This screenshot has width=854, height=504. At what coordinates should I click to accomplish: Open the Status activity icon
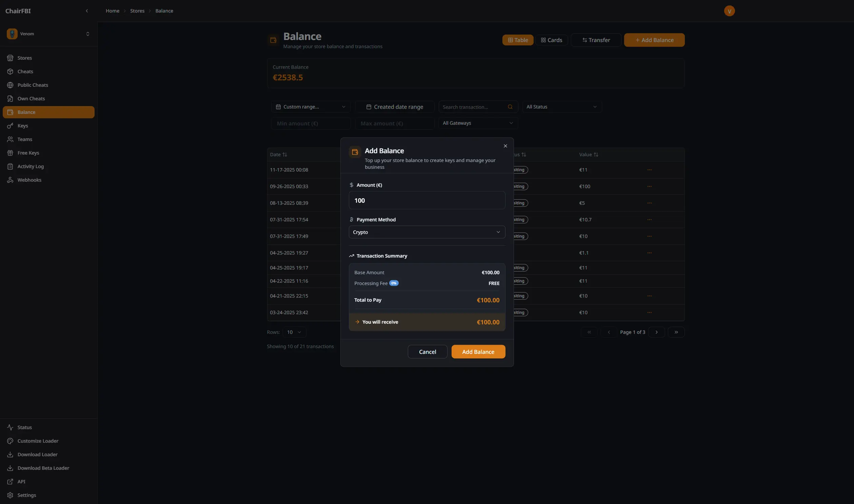(10, 427)
